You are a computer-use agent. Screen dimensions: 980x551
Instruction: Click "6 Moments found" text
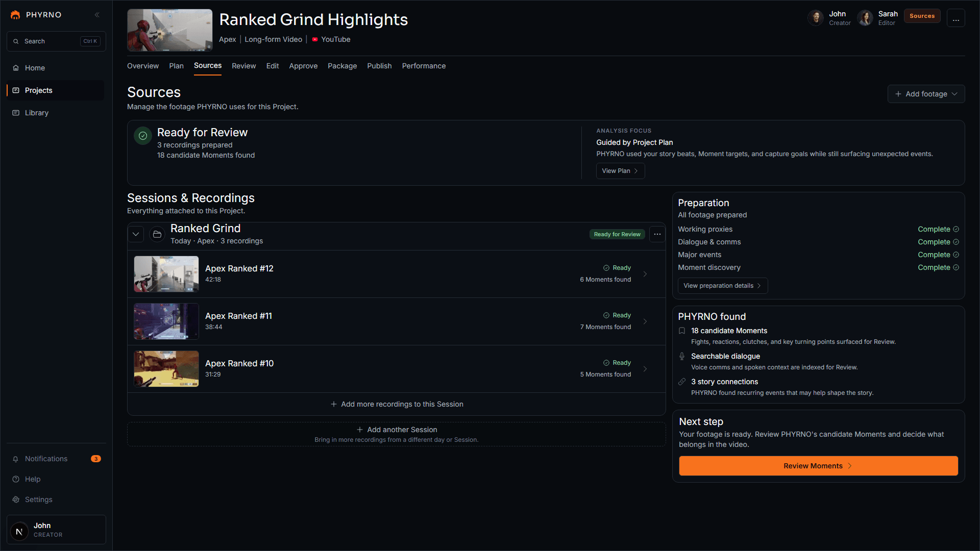point(605,280)
